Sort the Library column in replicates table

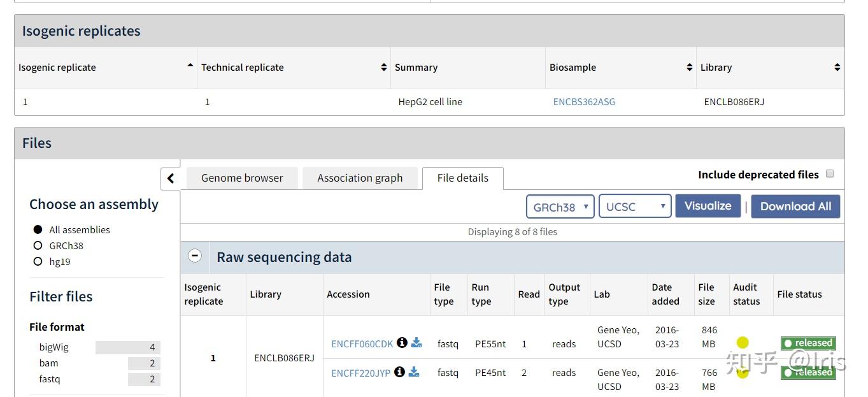coord(837,68)
